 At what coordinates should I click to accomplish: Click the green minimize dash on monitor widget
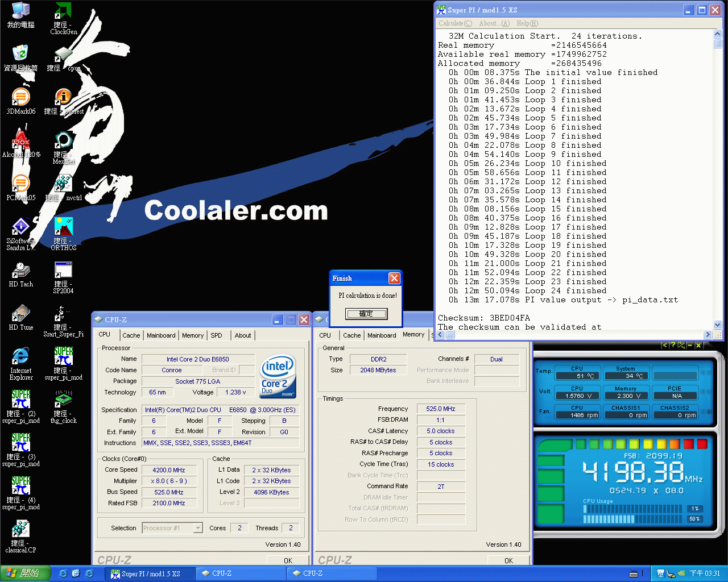(690, 345)
